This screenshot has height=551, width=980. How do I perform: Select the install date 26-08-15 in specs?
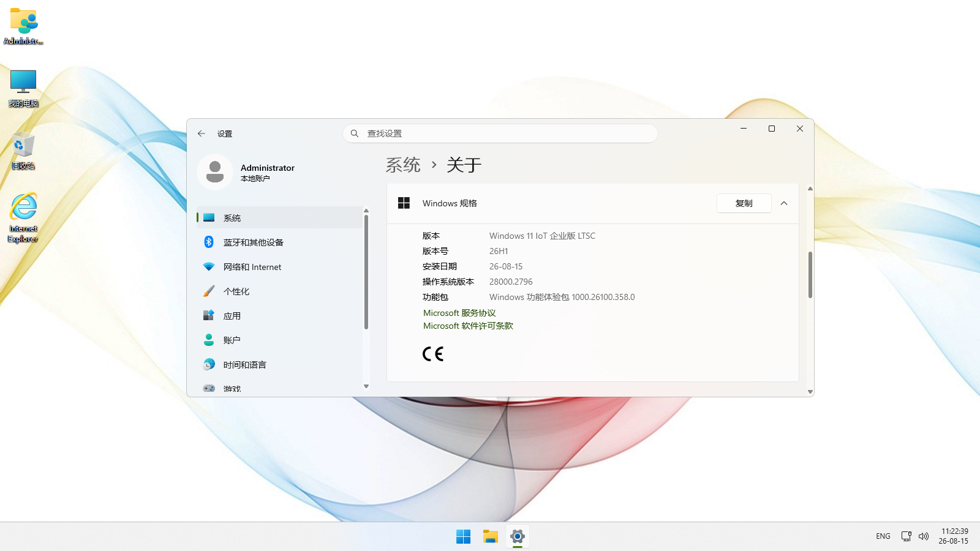(x=506, y=266)
